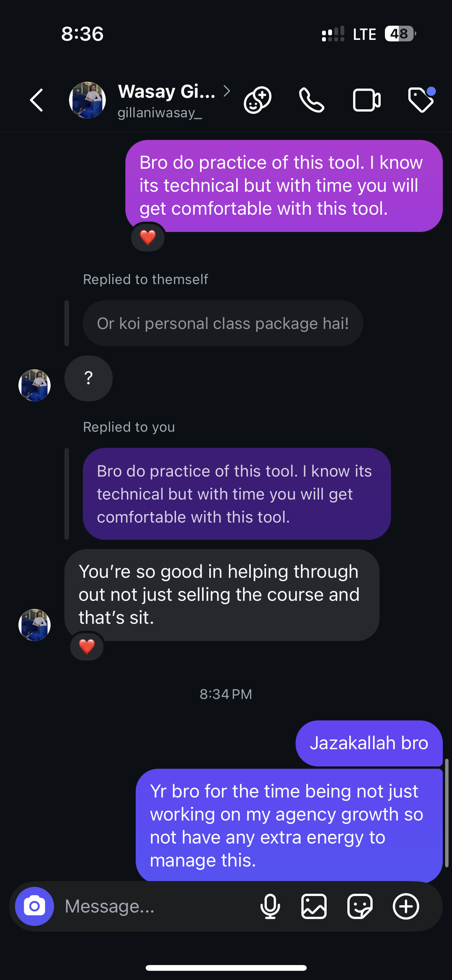
Task: Tap sender avatar beside the '?' message
Action: pos(35,385)
